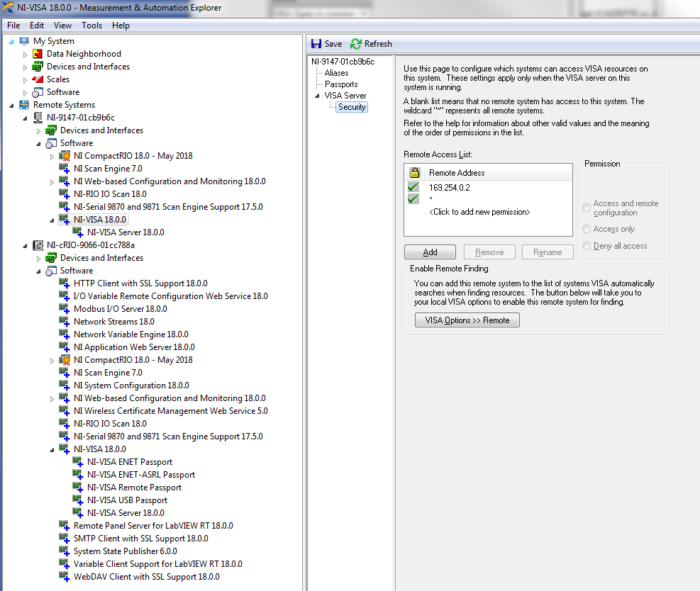Click the Scales icon
The width and height of the screenshot is (700, 591).
(x=38, y=79)
